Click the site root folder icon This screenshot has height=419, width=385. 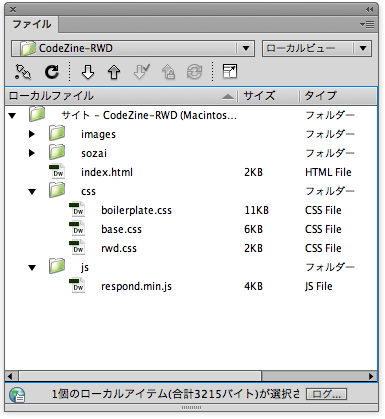tap(37, 114)
